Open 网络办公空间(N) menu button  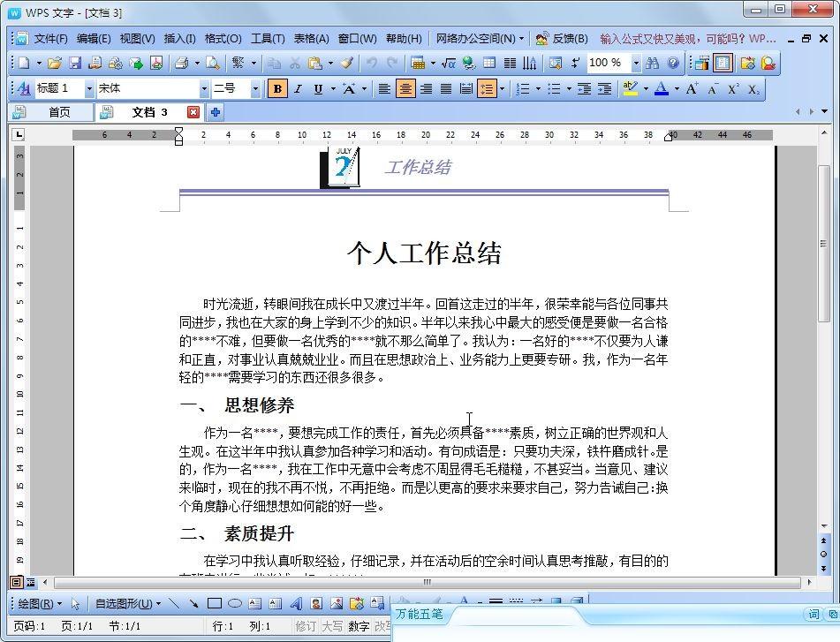coord(479,39)
